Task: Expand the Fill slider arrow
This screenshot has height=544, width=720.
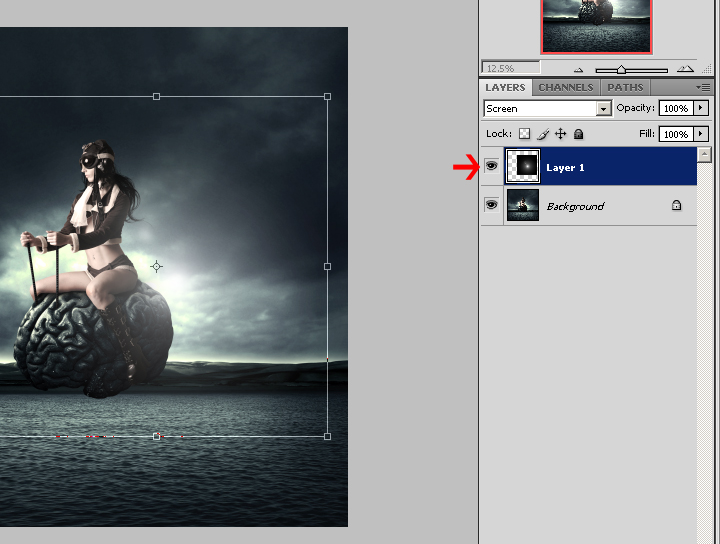Action: click(701, 134)
